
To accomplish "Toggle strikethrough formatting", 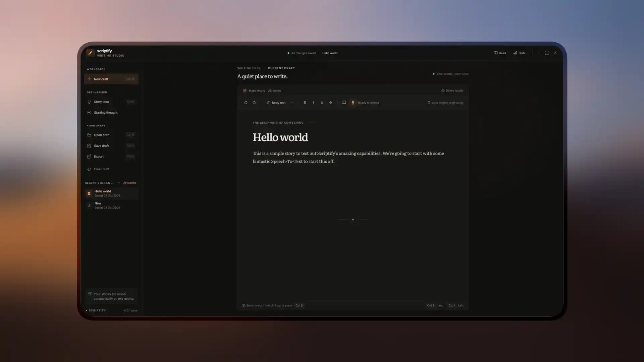I will click(331, 103).
